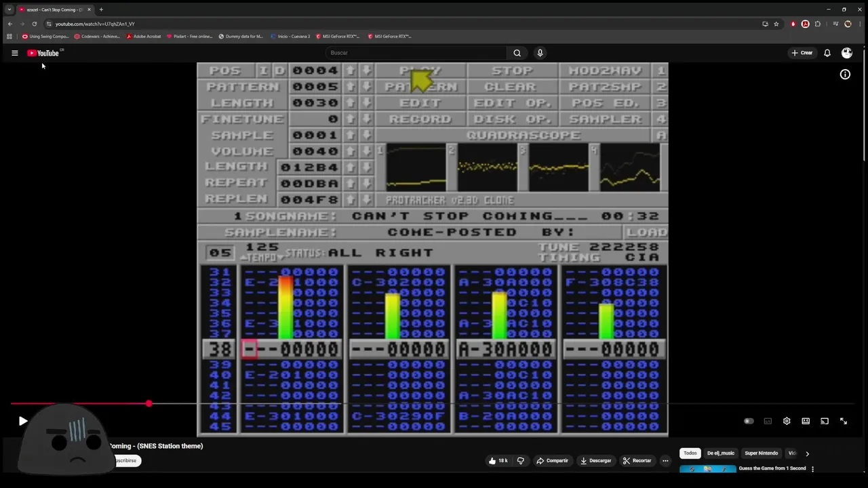Click the Compartir share button
This screenshot has height=488, width=868.
(x=552, y=461)
